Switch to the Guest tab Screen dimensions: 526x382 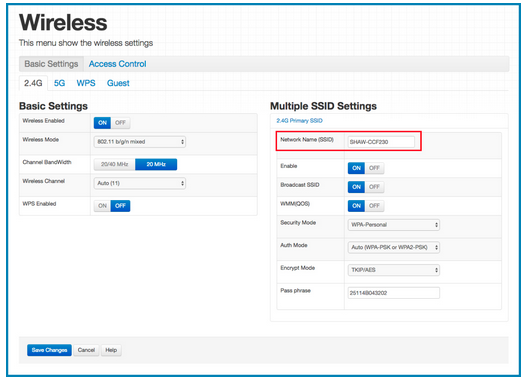118,83
